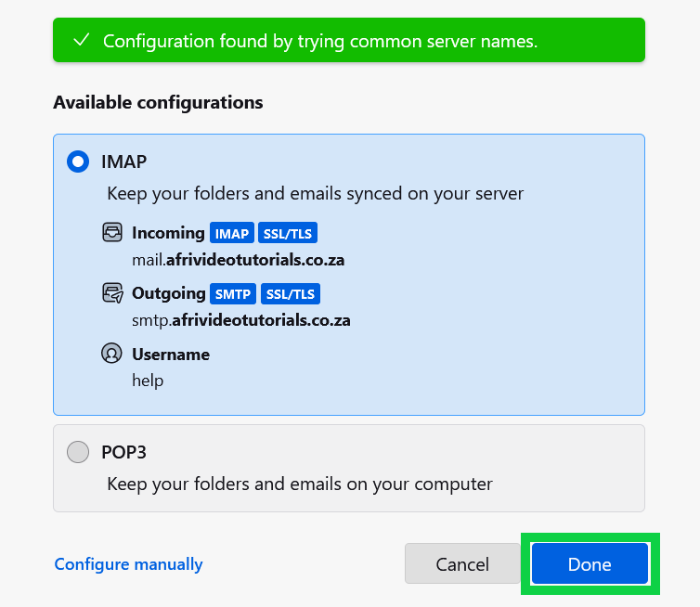Select the IMAP radio button
The height and width of the screenshot is (607, 700).
[78, 161]
